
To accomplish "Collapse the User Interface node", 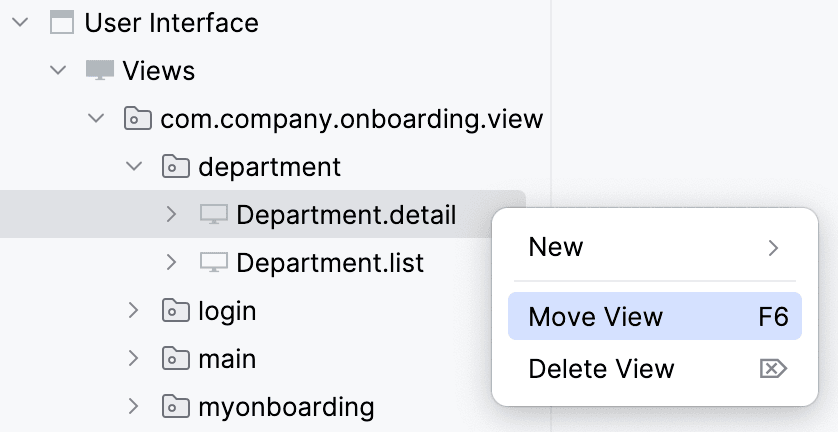I will [x=20, y=22].
